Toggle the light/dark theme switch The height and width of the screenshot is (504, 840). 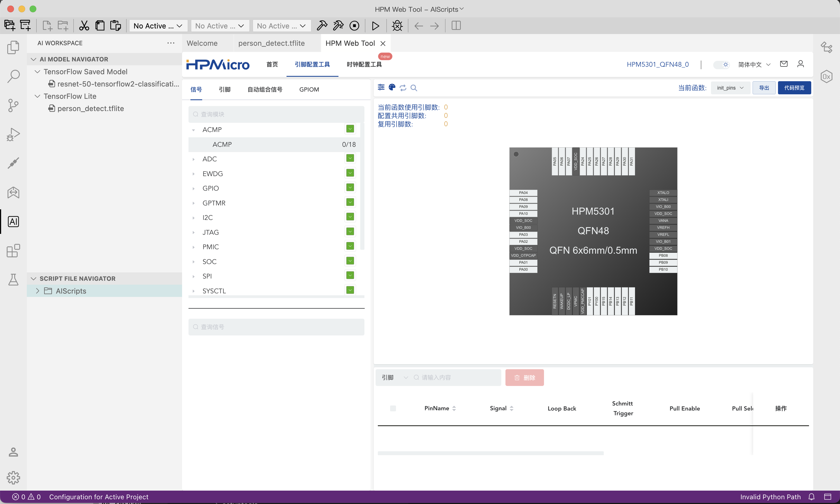click(x=721, y=64)
